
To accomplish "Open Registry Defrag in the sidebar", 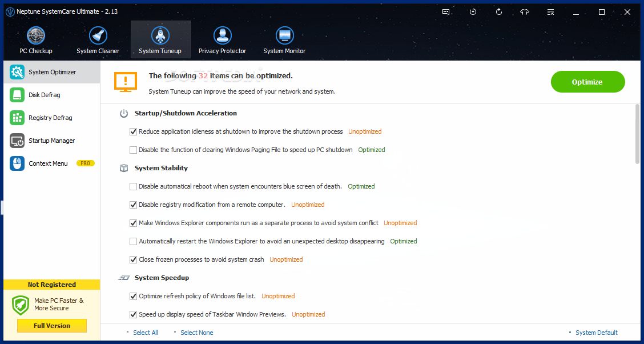I will (x=52, y=118).
